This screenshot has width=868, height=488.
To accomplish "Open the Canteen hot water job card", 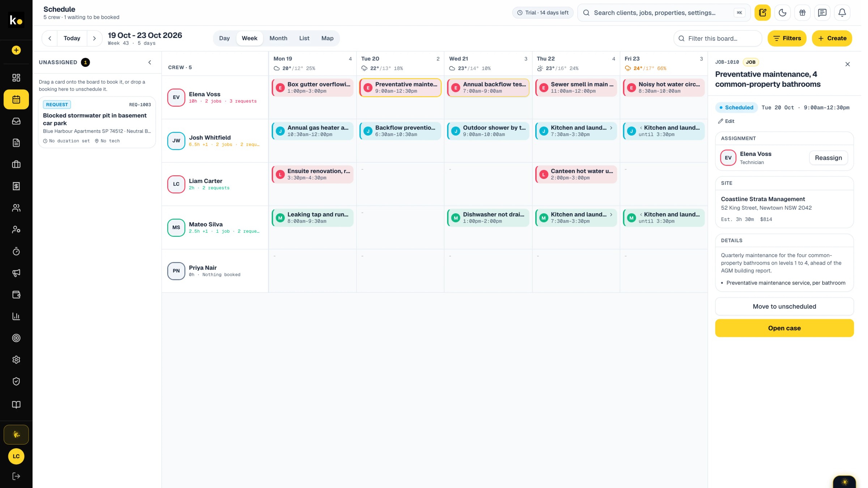I will [x=576, y=174].
